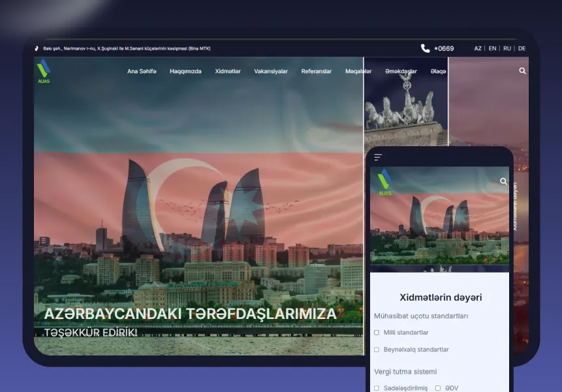Check the Milli standartlar checkbox
This screenshot has width=562, height=392.
(377, 333)
